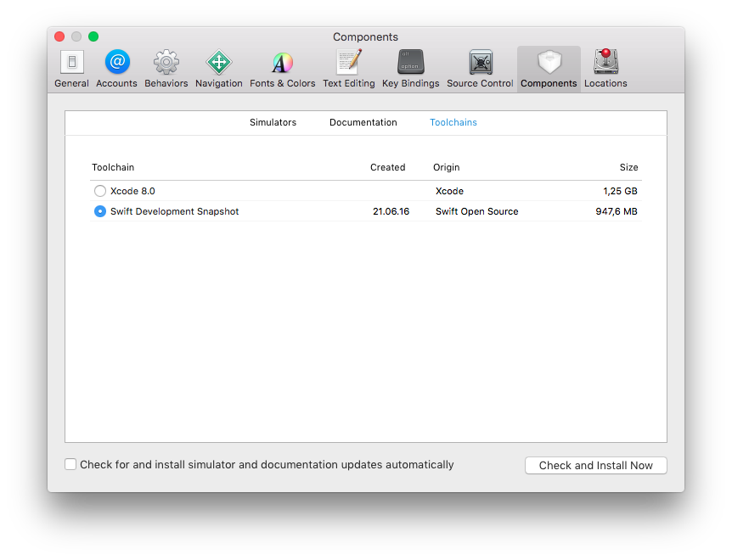Click the 947,6 MB size value
732x560 pixels.
(x=617, y=211)
